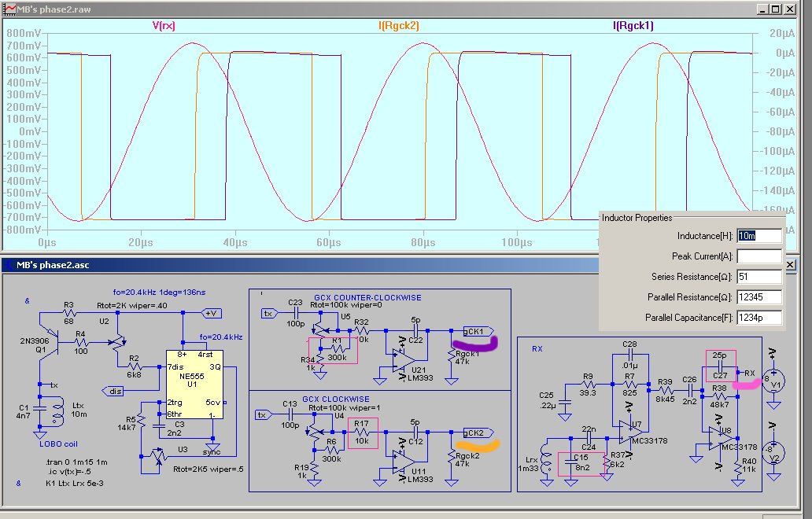The height and width of the screenshot is (519, 812).
Task: Select the U7 MC33178 op-amp
Action: 631,431
